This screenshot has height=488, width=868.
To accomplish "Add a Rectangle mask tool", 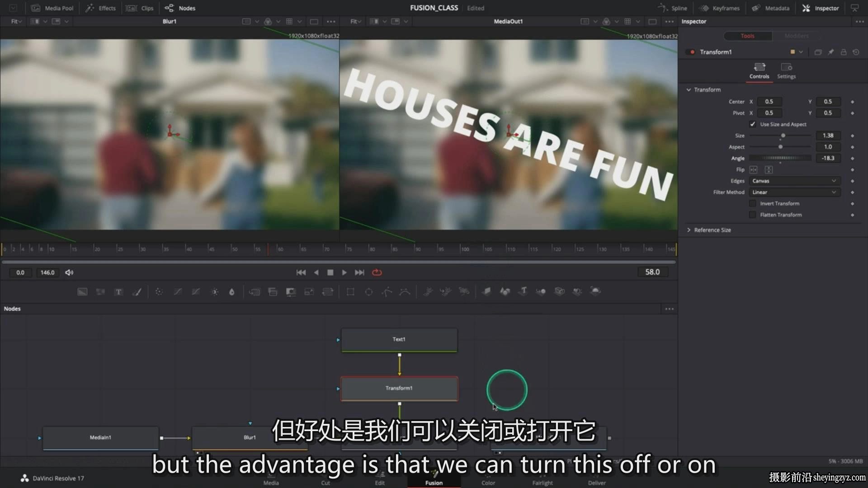I will [350, 292].
